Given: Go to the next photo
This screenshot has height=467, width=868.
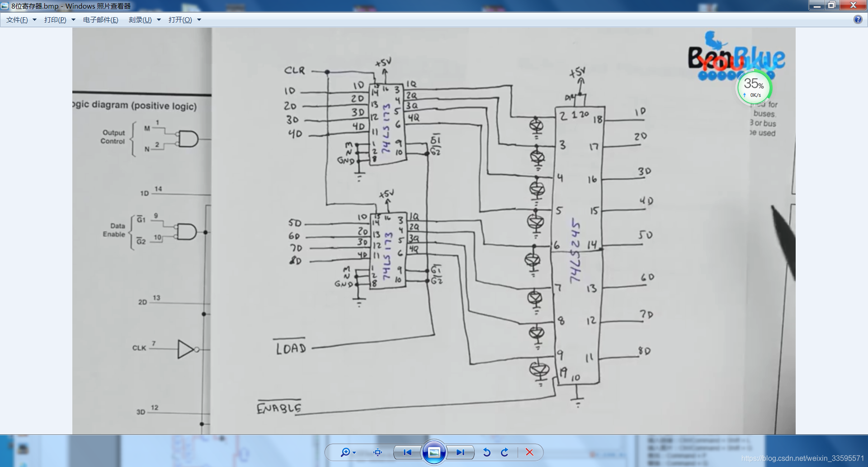Looking at the screenshot, I should tap(460, 452).
